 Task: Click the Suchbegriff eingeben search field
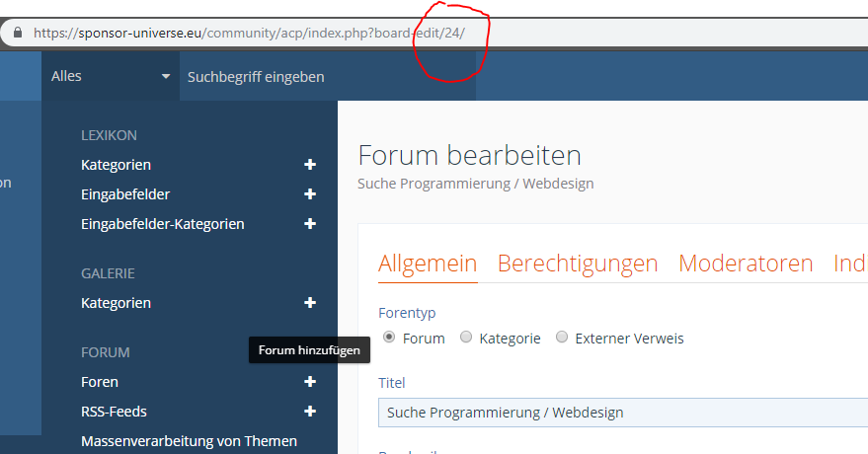(x=326, y=76)
